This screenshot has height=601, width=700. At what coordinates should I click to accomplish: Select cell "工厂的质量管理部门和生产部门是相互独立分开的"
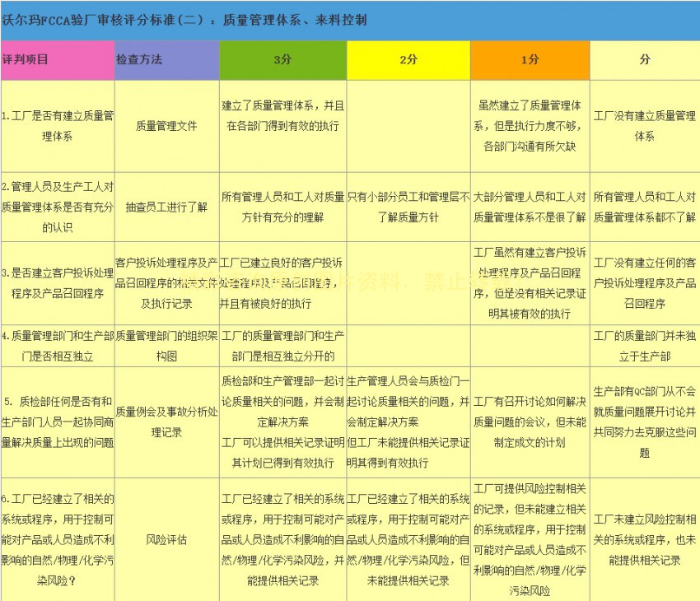coord(283,347)
